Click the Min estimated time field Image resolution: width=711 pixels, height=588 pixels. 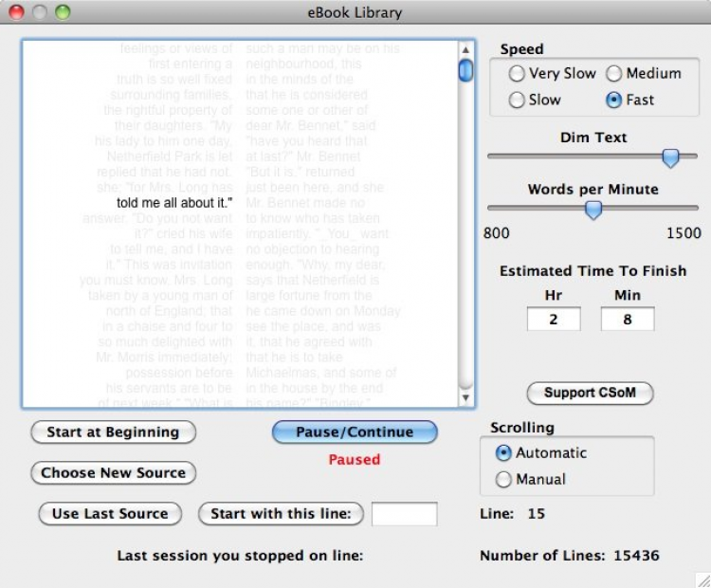[x=628, y=319]
